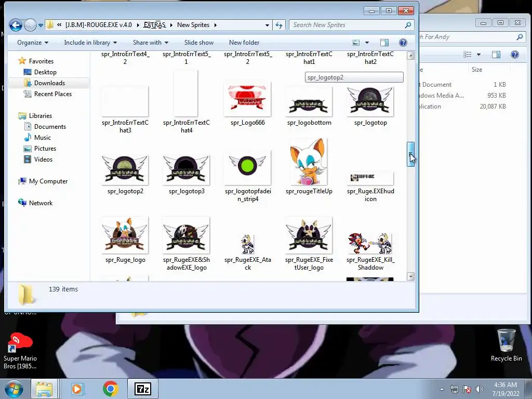Open the Share with menu
The width and height of the screenshot is (532, 399).
point(150,43)
